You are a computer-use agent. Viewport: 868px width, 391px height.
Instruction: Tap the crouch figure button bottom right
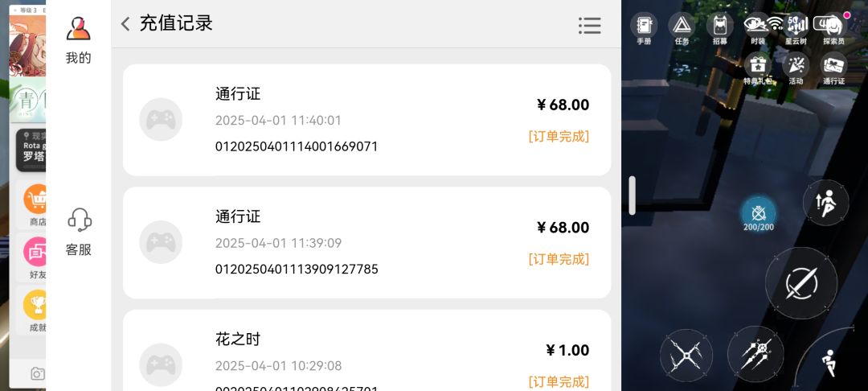[829, 363]
